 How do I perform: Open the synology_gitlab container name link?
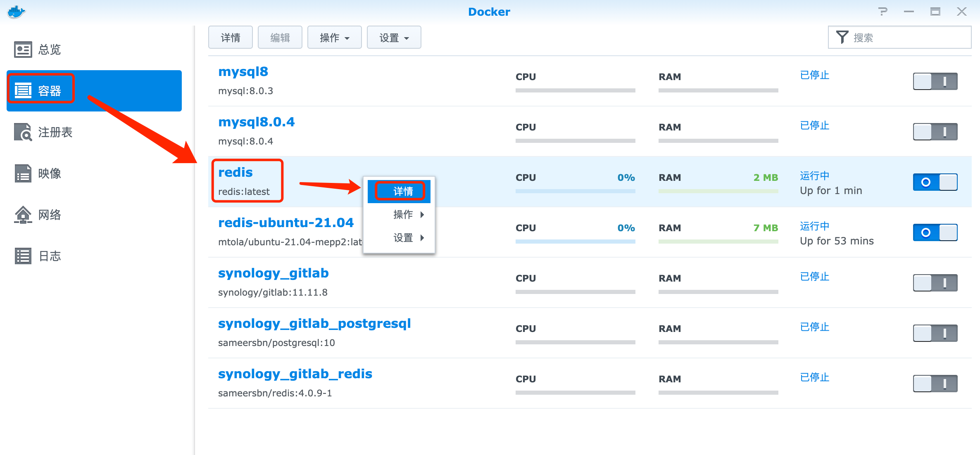click(x=273, y=273)
